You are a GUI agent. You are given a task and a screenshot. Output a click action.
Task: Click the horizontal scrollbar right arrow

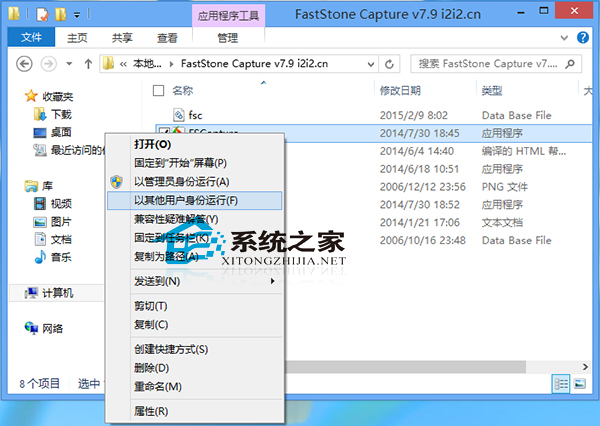pos(585,367)
